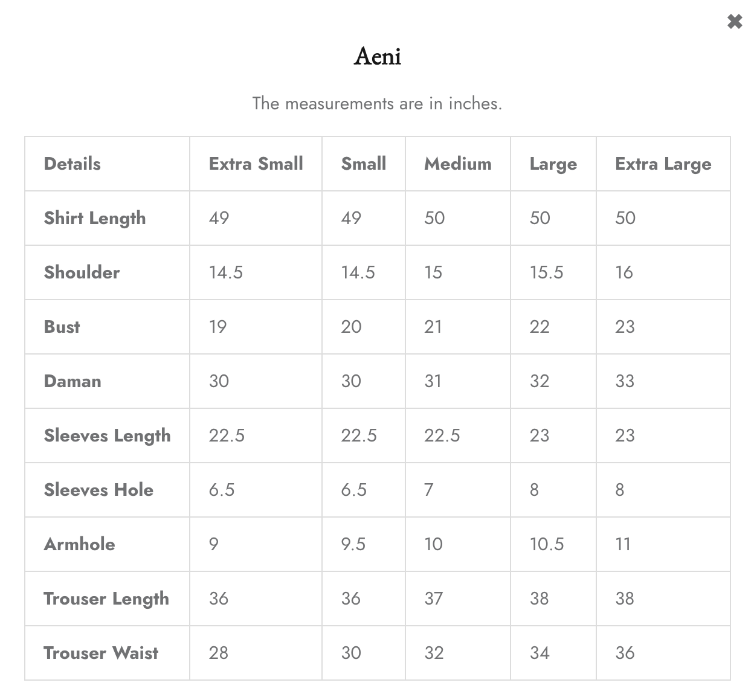Select the Extra Large column header
The width and height of the screenshot is (754, 700).
point(663,164)
